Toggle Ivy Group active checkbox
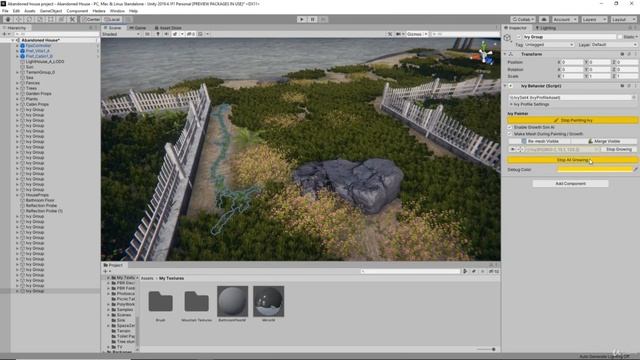640x360 pixels. pyautogui.click(x=519, y=37)
